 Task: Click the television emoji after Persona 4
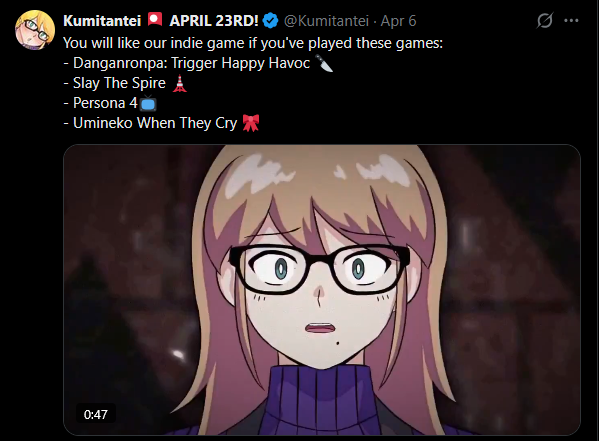[148, 103]
